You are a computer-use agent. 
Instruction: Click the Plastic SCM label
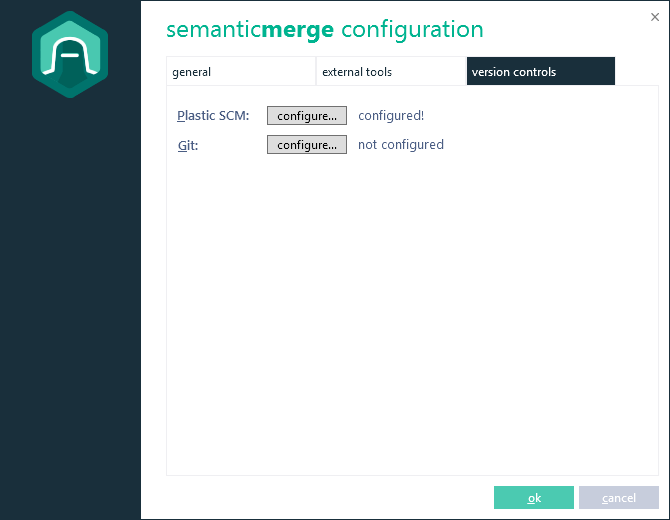coord(213,116)
